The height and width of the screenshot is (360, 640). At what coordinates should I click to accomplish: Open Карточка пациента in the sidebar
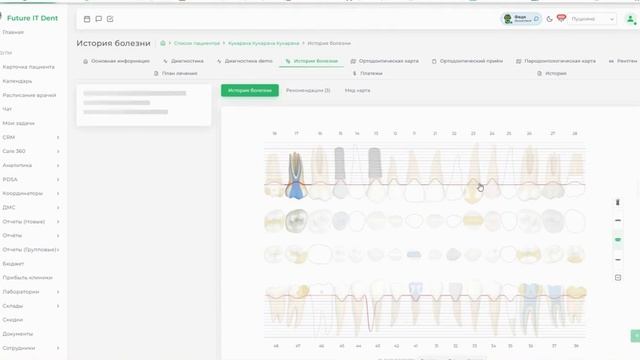pos(29,67)
